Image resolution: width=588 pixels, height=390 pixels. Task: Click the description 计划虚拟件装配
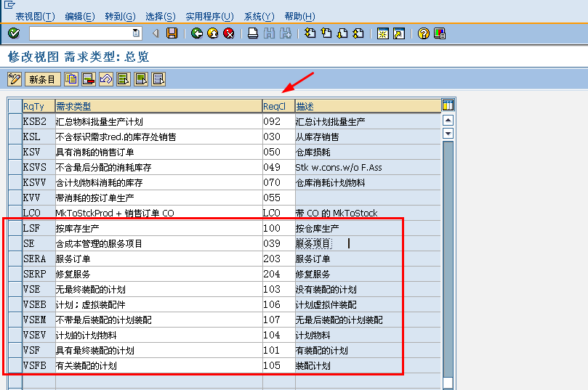[326, 304]
